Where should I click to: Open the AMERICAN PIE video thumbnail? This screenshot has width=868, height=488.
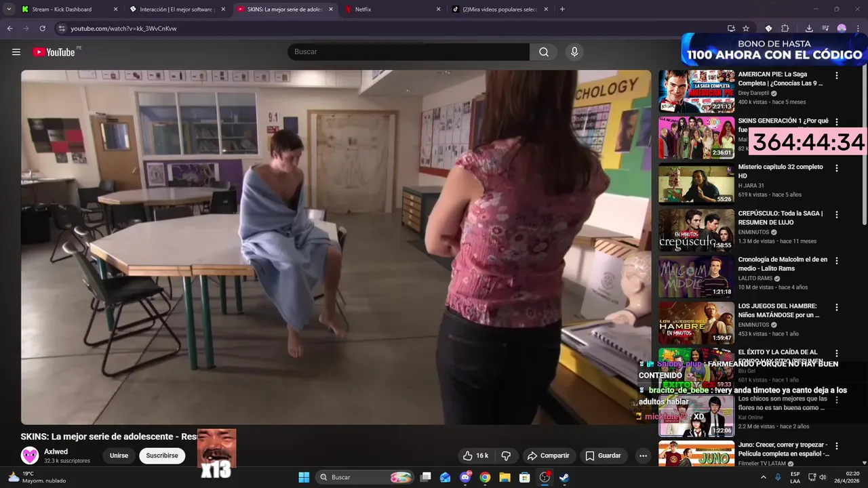pyautogui.click(x=696, y=91)
